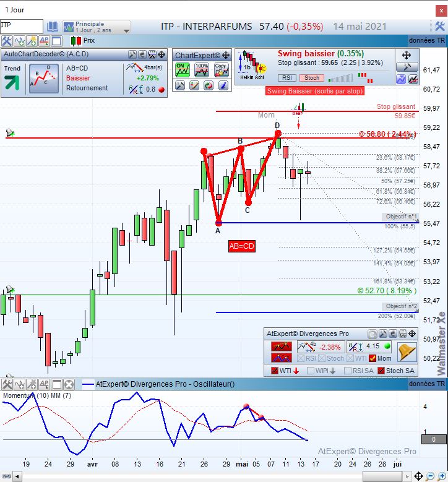Click the chart display icon in AutoChartDecoder header
Image resolution: width=448 pixels, height=482 pixels.
click(152, 54)
